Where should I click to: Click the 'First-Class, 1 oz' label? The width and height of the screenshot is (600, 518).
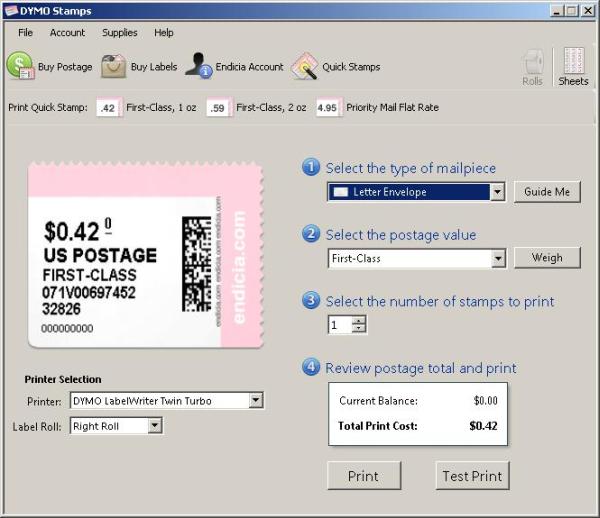coord(161,108)
